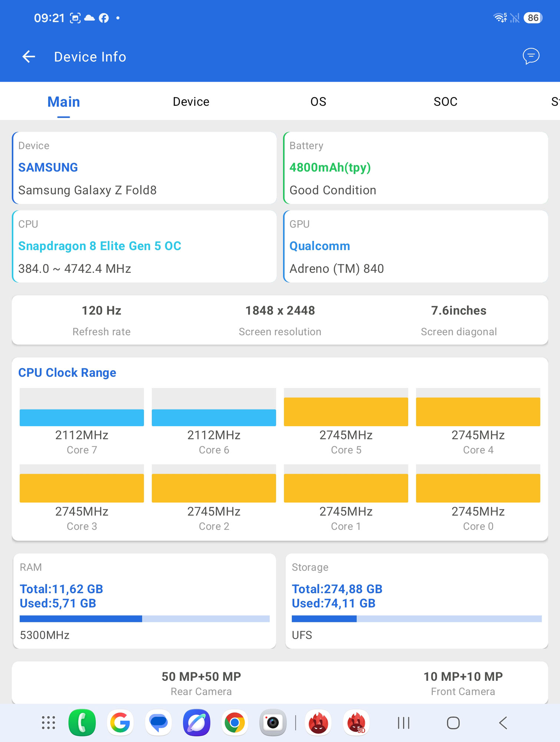Screen dimensions: 560x742
Task: Tap the system back navigation chevron
Action: pyautogui.click(x=503, y=723)
